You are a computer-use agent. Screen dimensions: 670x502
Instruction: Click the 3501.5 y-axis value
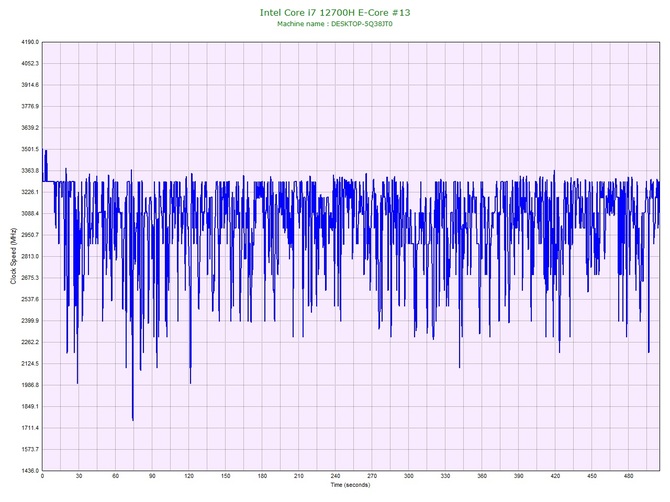pos(30,149)
